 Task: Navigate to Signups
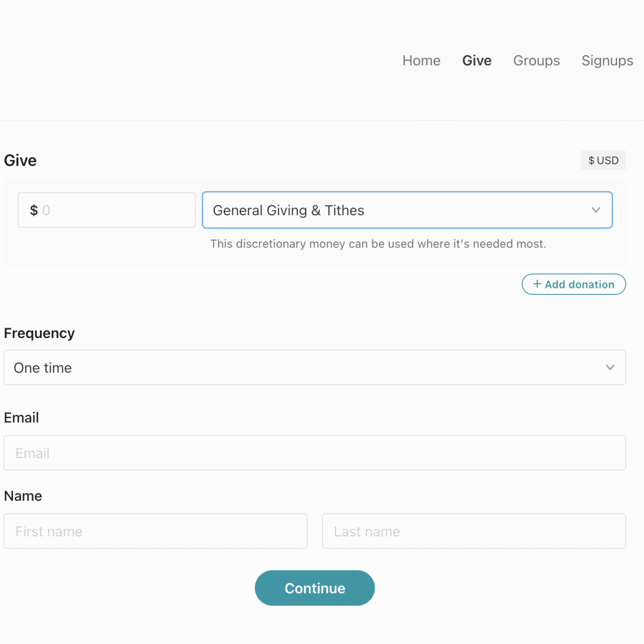point(607,61)
